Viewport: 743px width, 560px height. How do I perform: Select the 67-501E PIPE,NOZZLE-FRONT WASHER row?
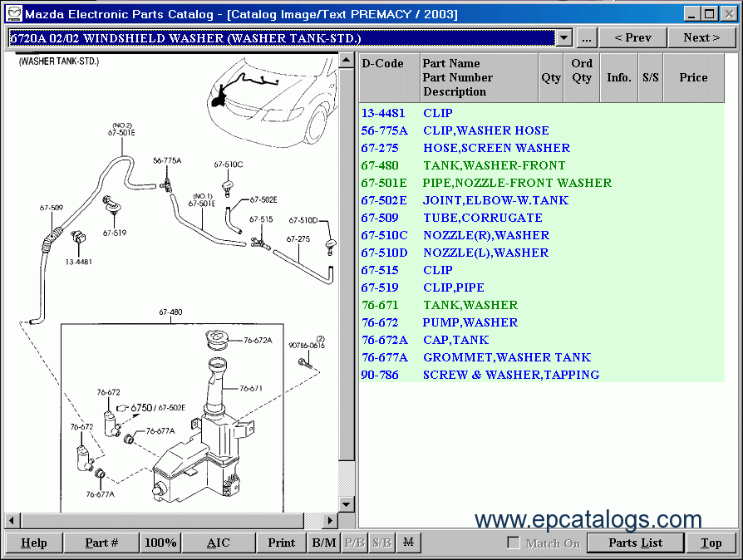tap(542, 183)
